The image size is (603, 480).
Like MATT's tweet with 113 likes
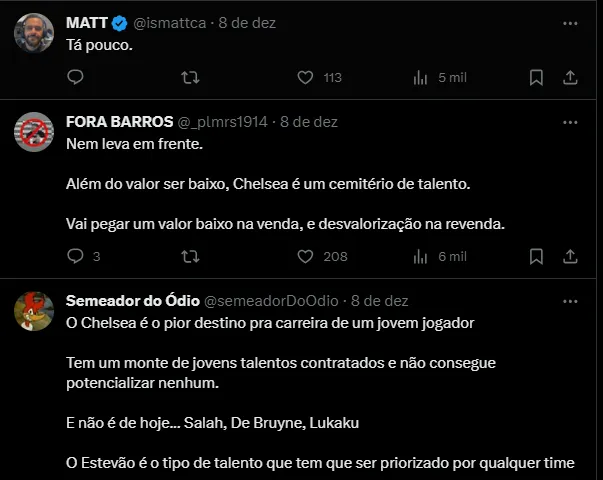pyautogui.click(x=306, y=77)
